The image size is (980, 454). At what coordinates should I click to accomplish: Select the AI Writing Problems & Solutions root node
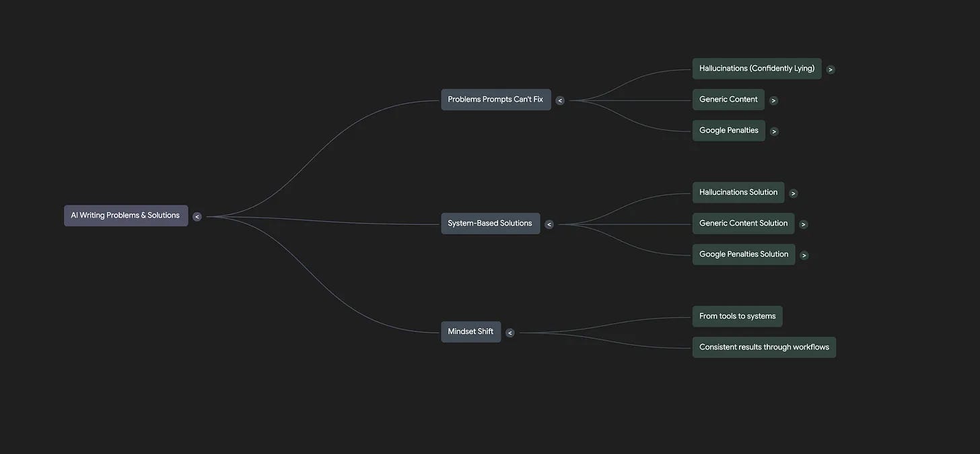click(125, 215)
